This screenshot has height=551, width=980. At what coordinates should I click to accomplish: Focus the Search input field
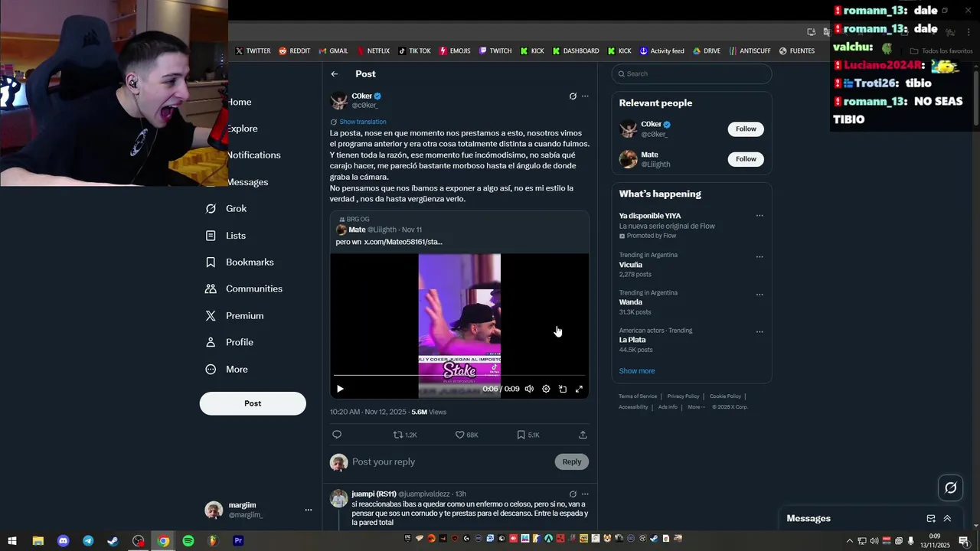pyautogui.click(x=691, y=74)
